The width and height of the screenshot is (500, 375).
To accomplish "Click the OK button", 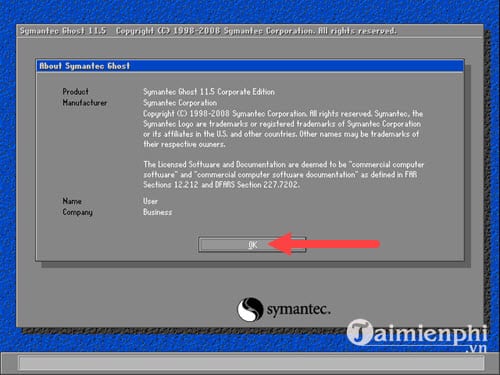I will 252,245.
